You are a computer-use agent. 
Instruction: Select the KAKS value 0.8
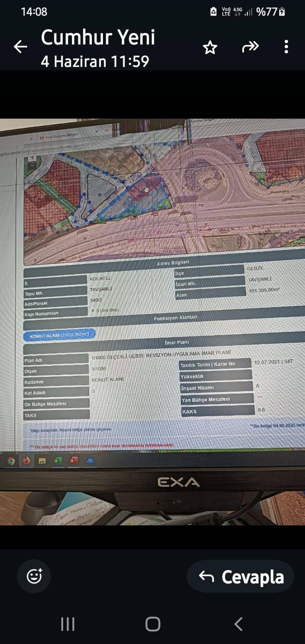pos(261,410)
